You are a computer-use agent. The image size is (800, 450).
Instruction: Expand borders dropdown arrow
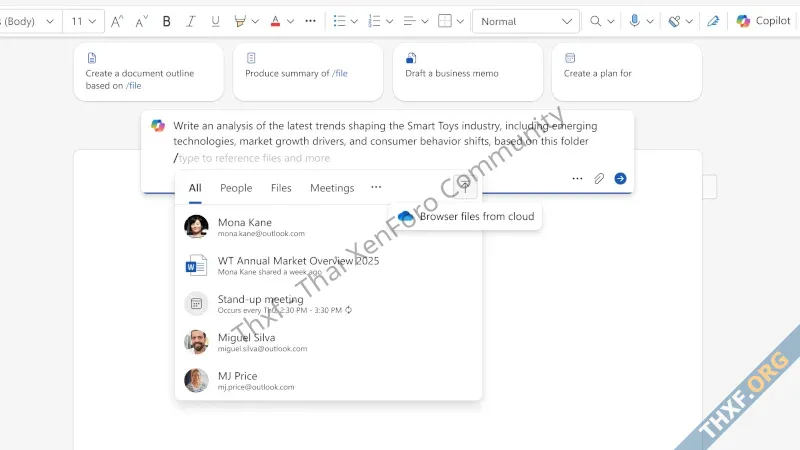460,21
